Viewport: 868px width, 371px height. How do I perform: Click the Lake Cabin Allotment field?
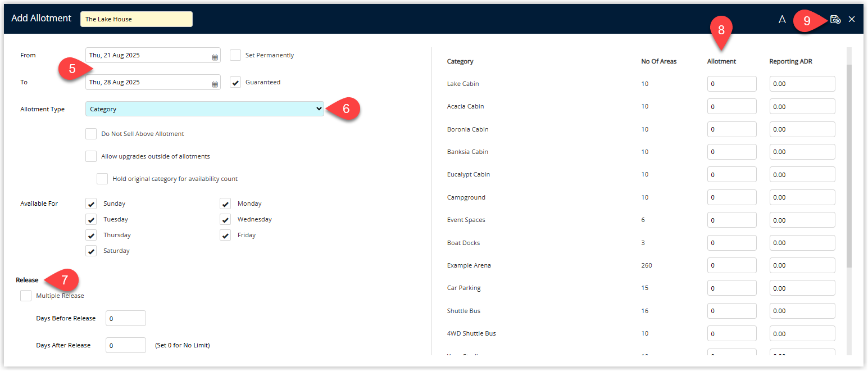tap(731, 84)
